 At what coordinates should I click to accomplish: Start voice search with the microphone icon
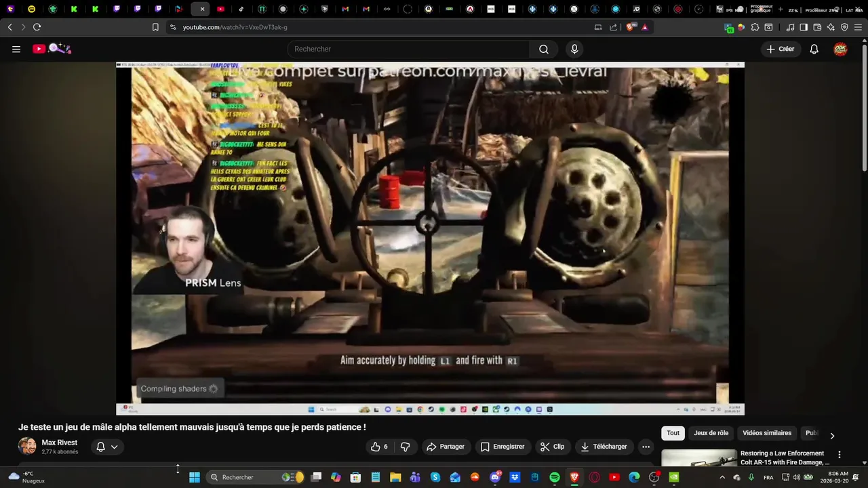(x=574, y=49)
